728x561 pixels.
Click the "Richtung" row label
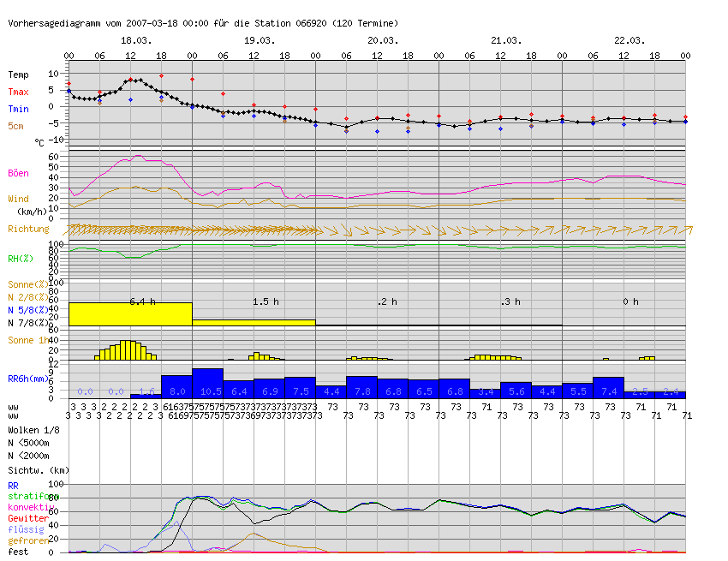[28, 229]
